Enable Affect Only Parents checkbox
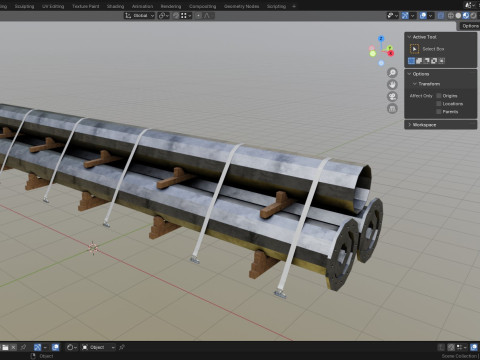 pyautogui.click(x=439, y=112)
